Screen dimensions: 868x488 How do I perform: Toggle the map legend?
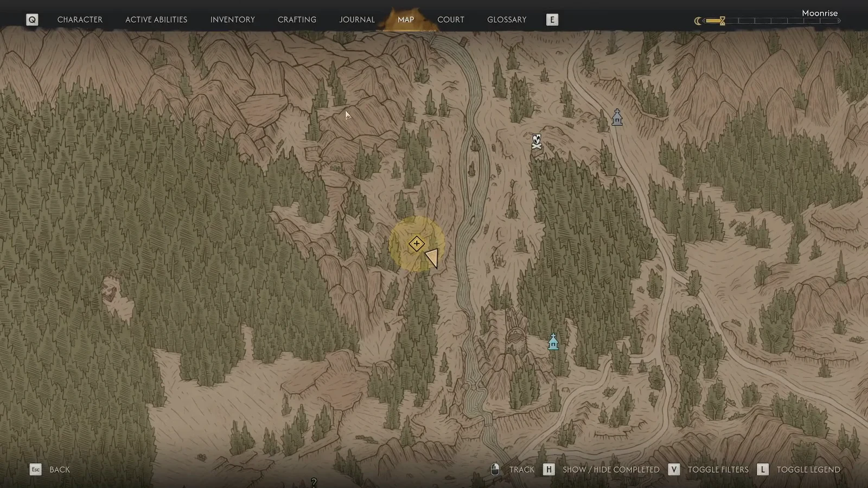(808, 470)
